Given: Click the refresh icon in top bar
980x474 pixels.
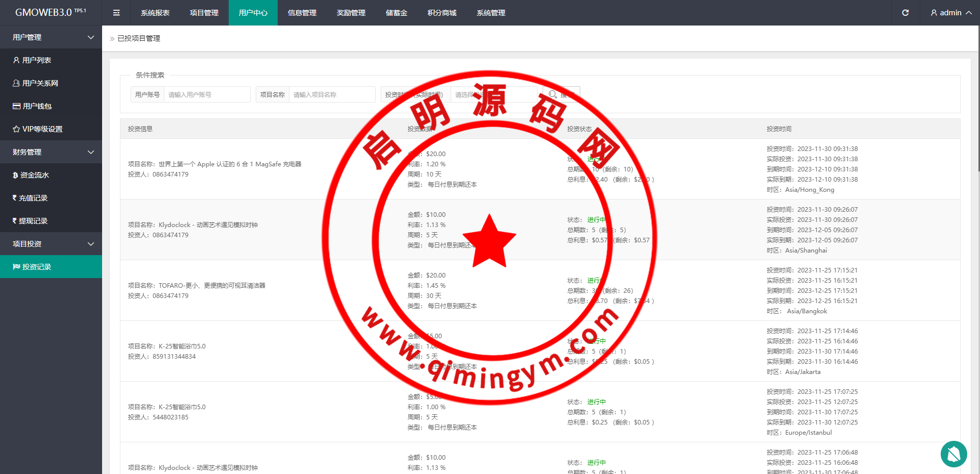Looking at the screenshot, I should [x=905, y=13].
